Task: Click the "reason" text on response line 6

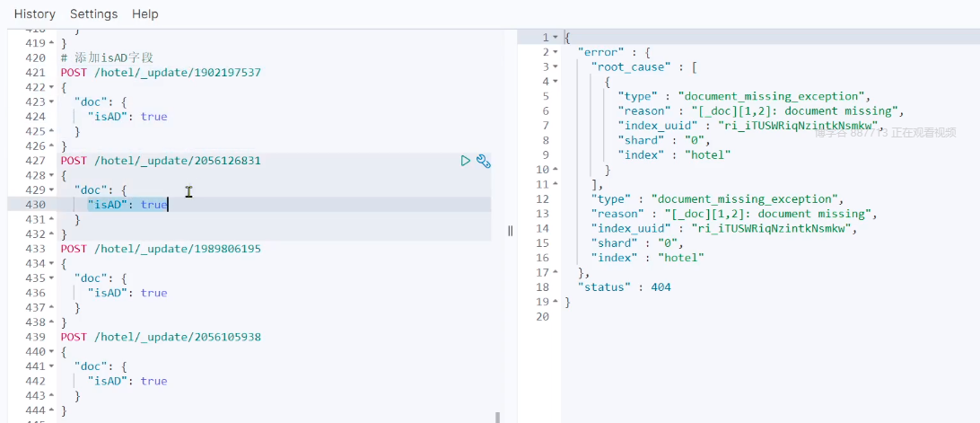Action: coord(761,110)
